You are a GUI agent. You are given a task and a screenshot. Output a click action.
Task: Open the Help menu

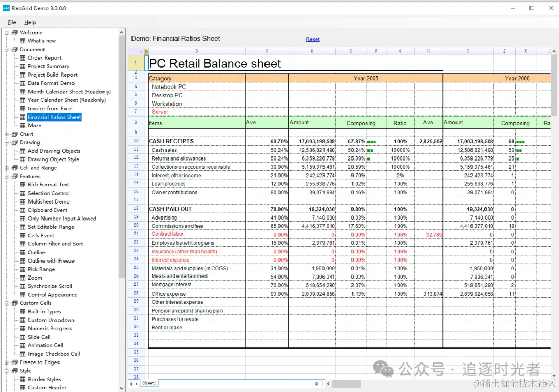[30, 22]
